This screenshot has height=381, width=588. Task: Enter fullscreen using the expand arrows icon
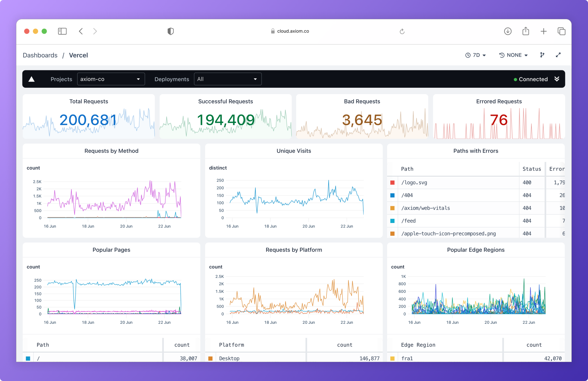coord(558,55)
